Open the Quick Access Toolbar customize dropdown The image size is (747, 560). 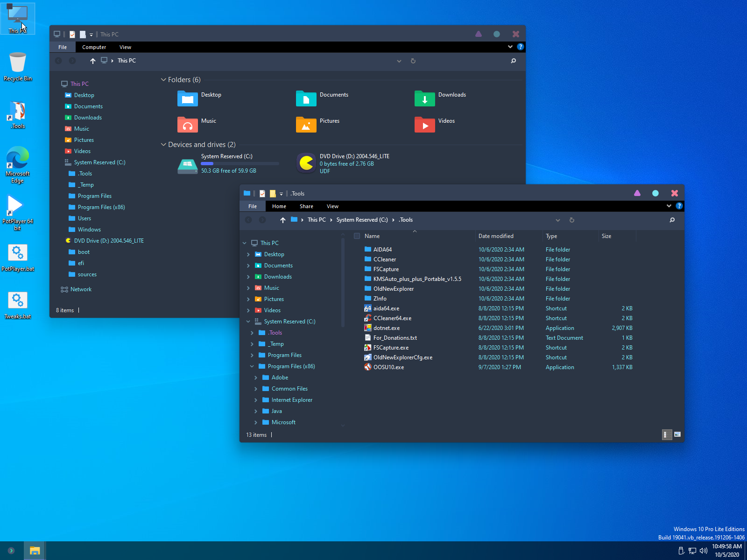281,193
